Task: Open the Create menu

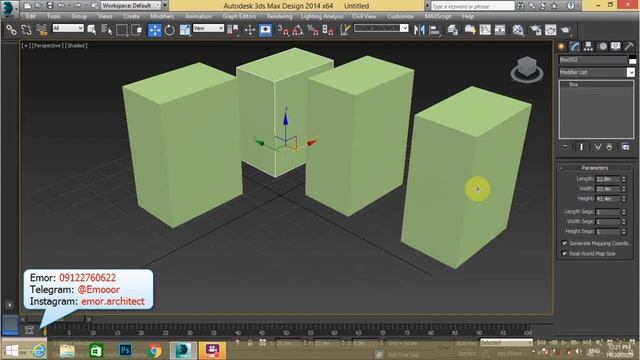Action: [131, 16]
